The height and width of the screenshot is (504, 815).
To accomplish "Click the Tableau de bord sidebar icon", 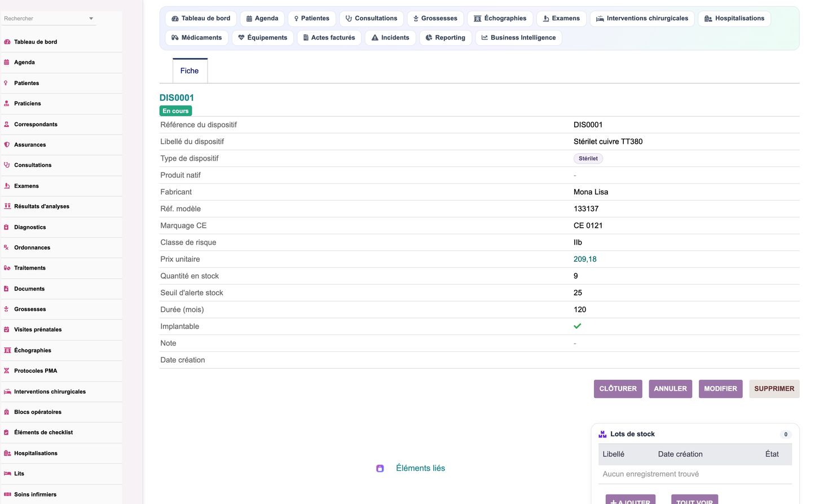I will [7, 42].
